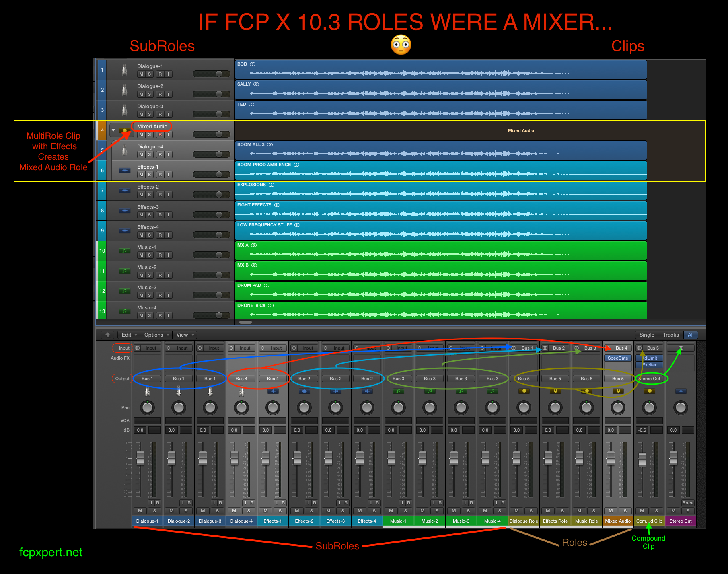Screen dimensions: 728x574
Task: Solo the Music-3 track in the track header
Action: click(x=149, y=295)
